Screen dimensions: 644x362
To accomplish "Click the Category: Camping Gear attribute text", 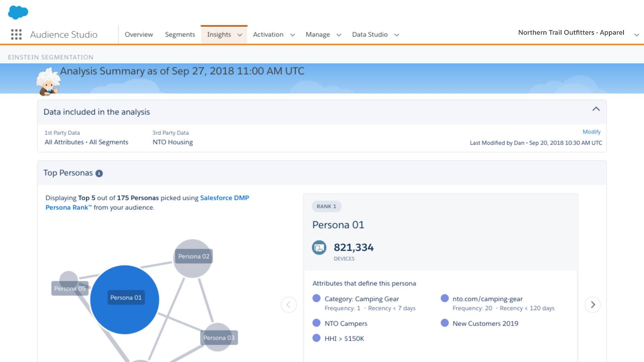I will coord(362,299).
